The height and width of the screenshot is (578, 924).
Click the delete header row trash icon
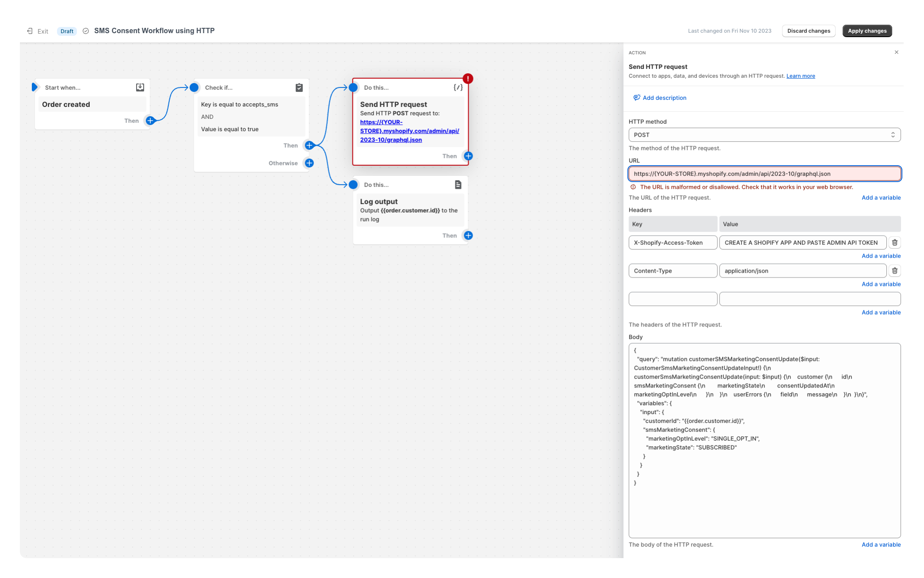pyautogui.click(x=895, y=243)
